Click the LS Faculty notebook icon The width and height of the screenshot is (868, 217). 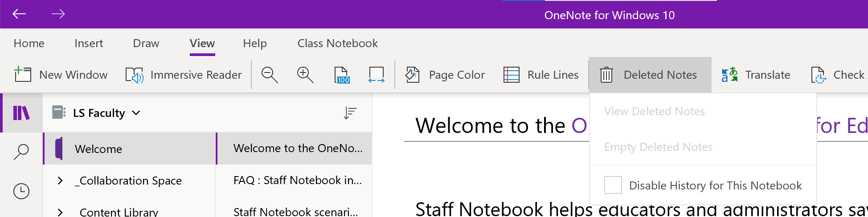point(59,112)
